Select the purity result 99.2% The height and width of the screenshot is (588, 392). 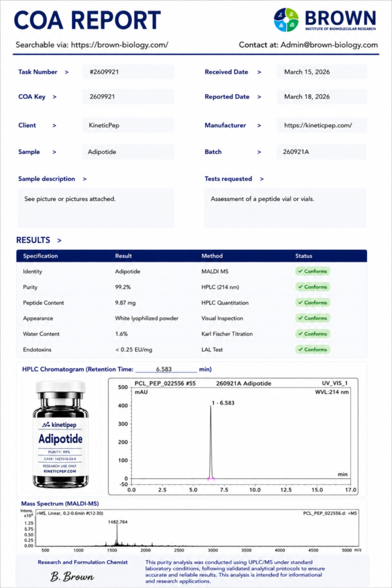tap(123, 287)
